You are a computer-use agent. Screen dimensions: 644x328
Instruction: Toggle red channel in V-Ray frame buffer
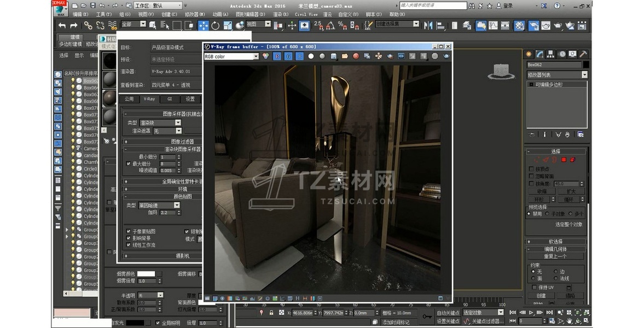277,56
